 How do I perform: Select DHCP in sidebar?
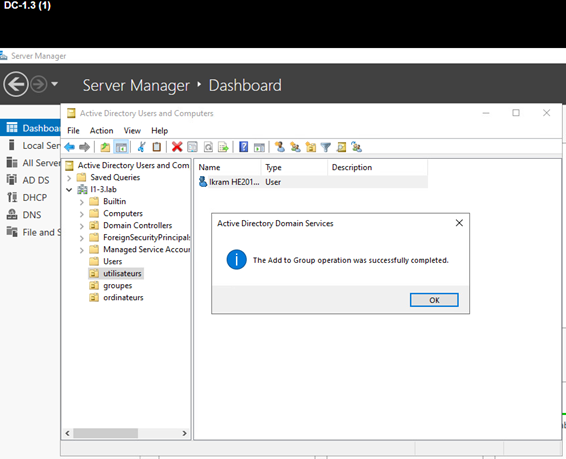click(30, 197)
